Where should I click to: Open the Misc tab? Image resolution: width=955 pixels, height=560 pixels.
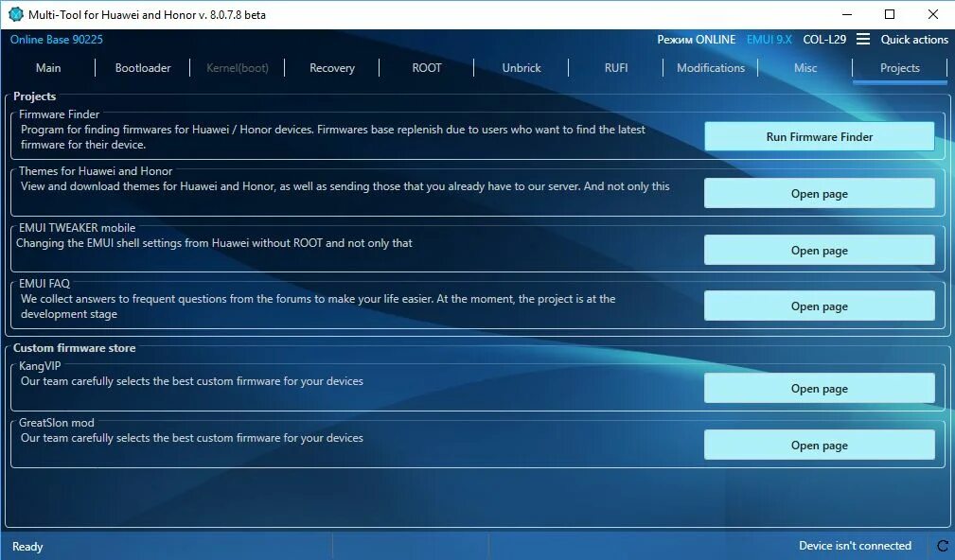point(805,67)
